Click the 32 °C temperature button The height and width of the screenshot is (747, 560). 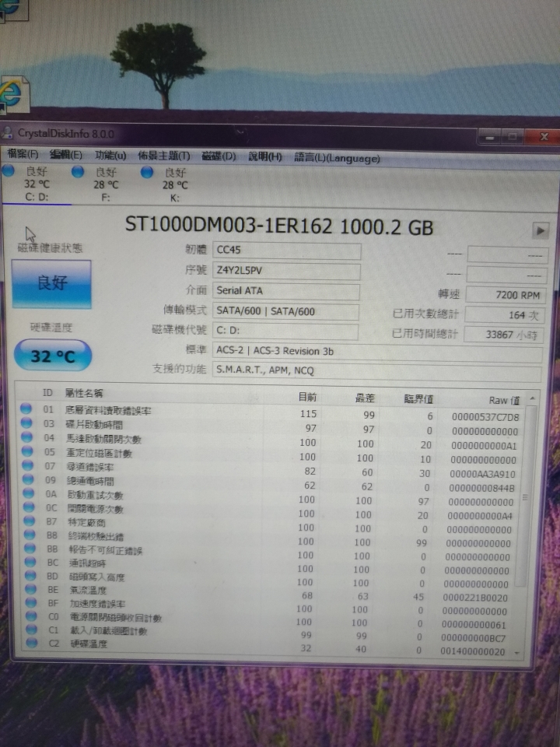pyautogui.click(x=52, y=356)
